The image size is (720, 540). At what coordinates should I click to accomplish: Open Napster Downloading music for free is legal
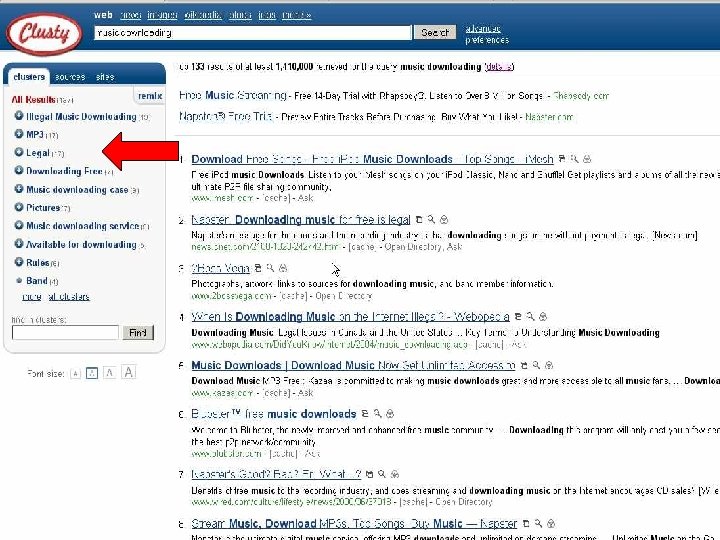pyautogui.click(x=301, y=219)
